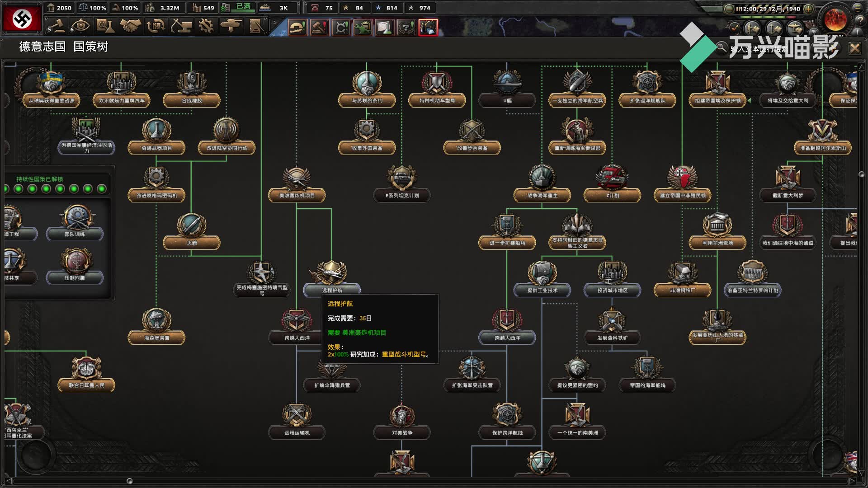The image size is (868, 488).
Task: Open the logistics paper-and-pen menu
Action: click(256, 26)
